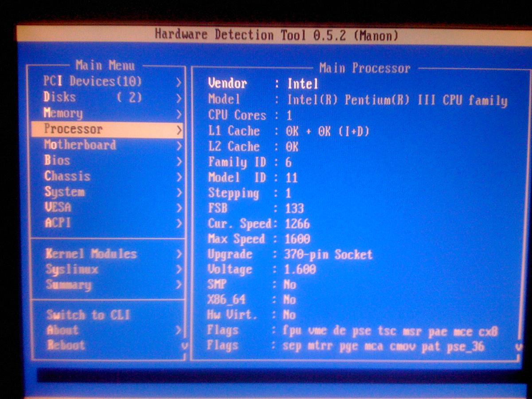Click the L2 Cache label
The width and height of the screenshot is (532, 399).
click(234, 146)
